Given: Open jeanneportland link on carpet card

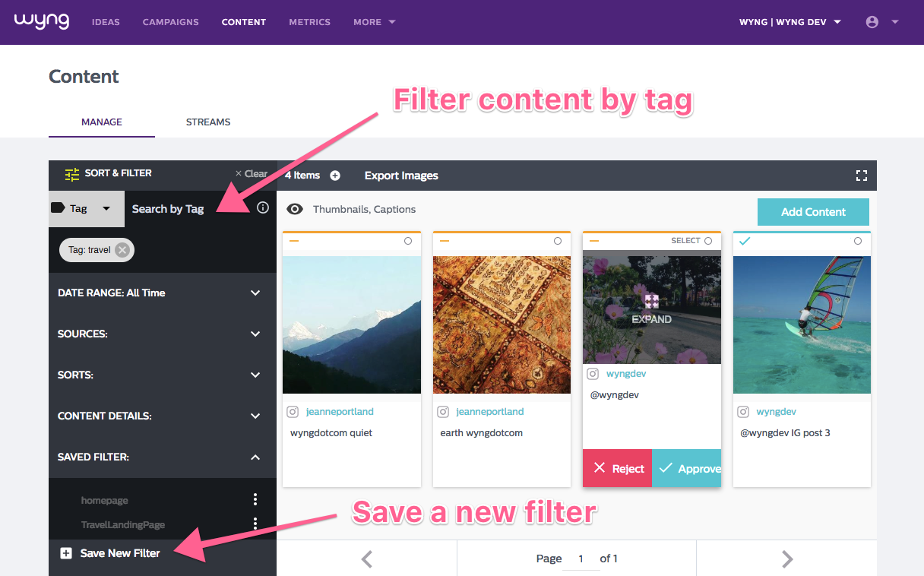Looking at the screenshot, I should (x=490, y=412).
